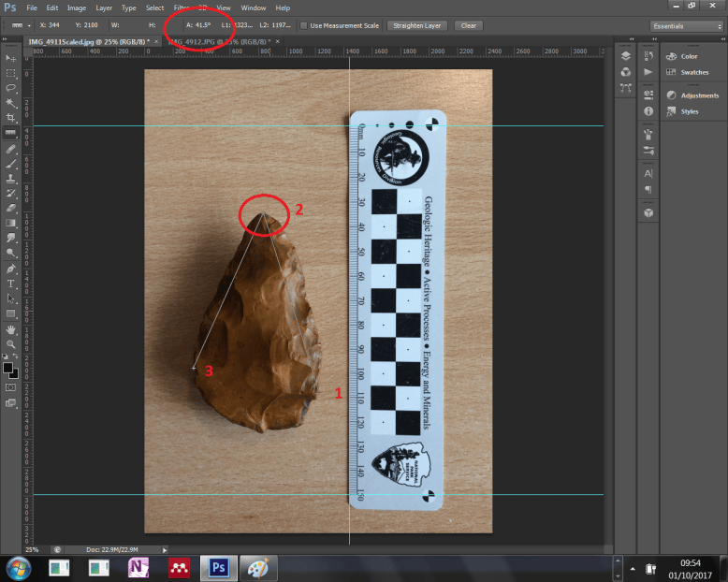Select the Smudge tool
This screenshot has height=582, width=728.
coord(10,238)
